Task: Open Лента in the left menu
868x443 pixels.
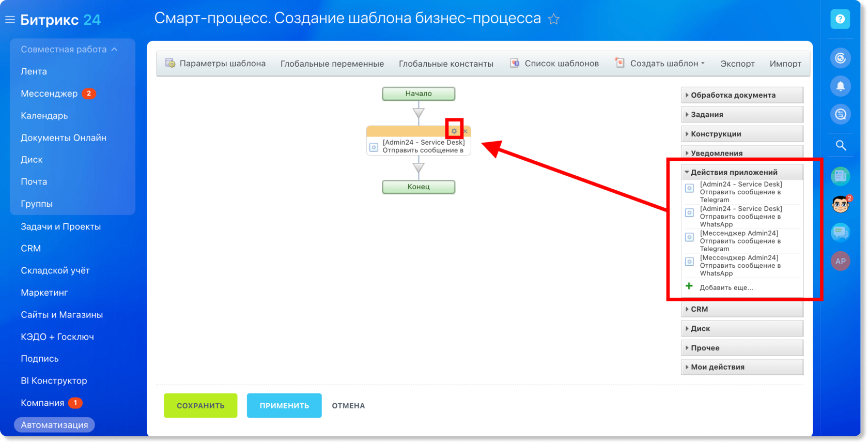Action: (34, 71)
